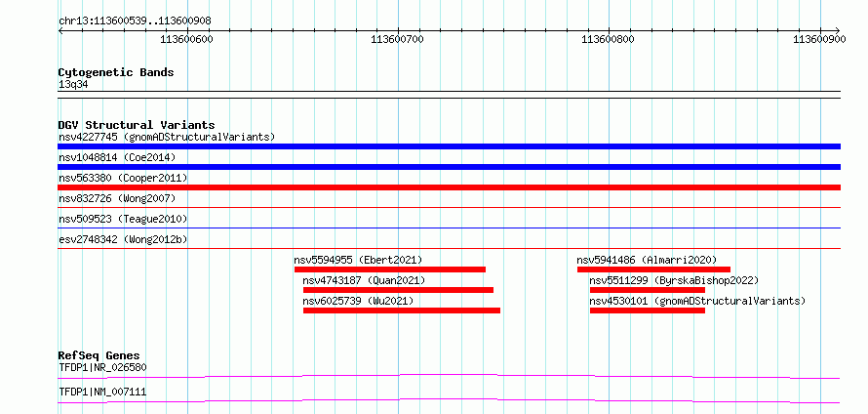
Task: Click ruler position 113600600
Action: coord(186,39)
